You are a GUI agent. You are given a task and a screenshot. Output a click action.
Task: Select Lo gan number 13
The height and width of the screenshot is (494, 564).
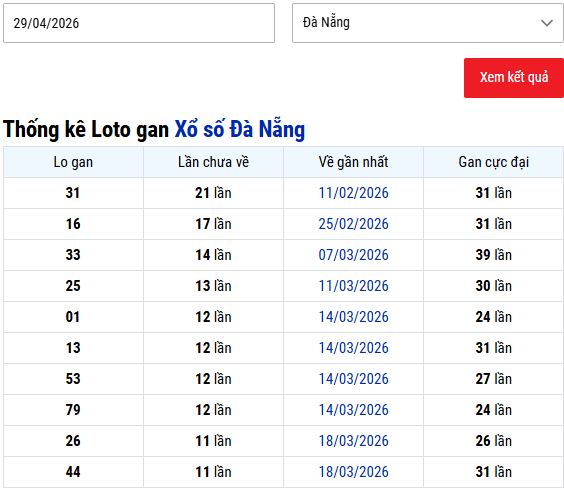click(73, 348)
